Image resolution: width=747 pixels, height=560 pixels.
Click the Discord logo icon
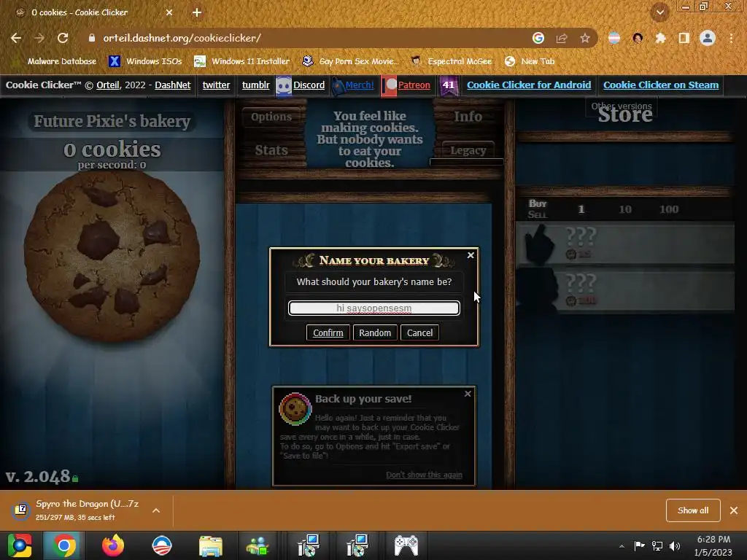click(284, 86)
